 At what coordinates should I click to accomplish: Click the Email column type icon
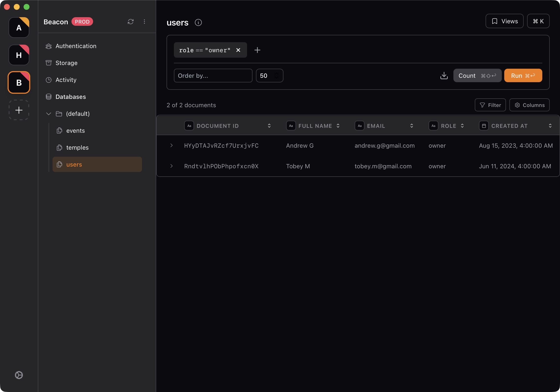click(360, 126)
